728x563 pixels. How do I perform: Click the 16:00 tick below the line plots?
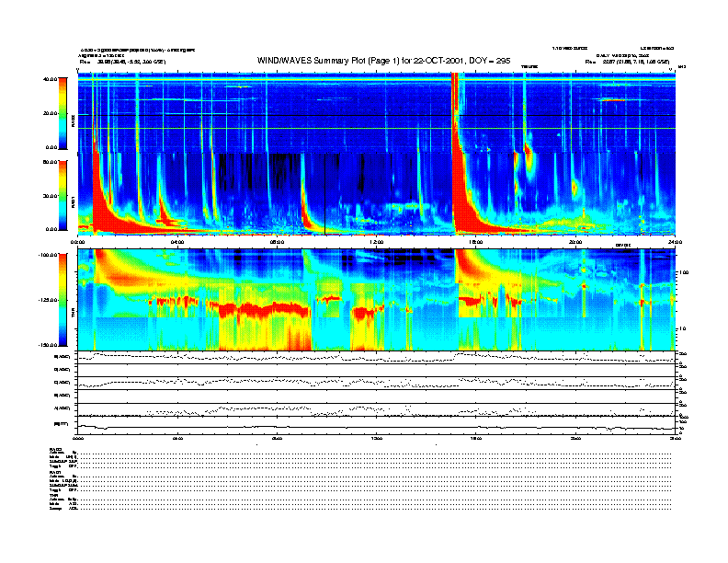(x=476, y=438)
